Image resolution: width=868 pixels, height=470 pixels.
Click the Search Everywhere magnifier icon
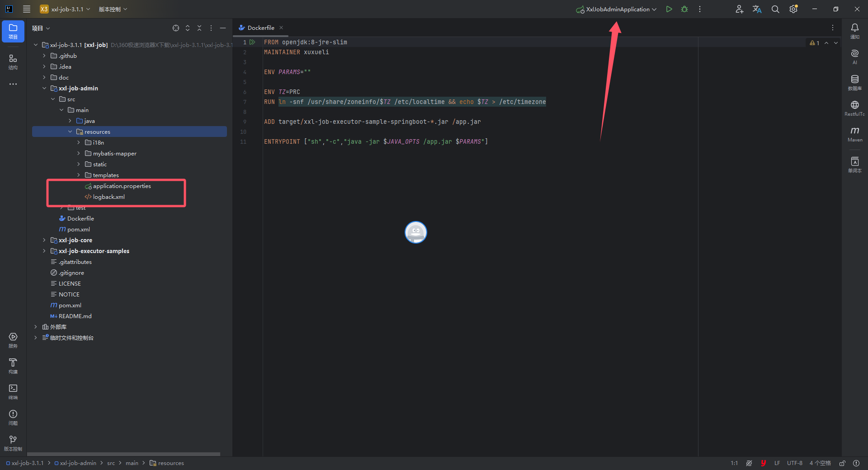775,9
